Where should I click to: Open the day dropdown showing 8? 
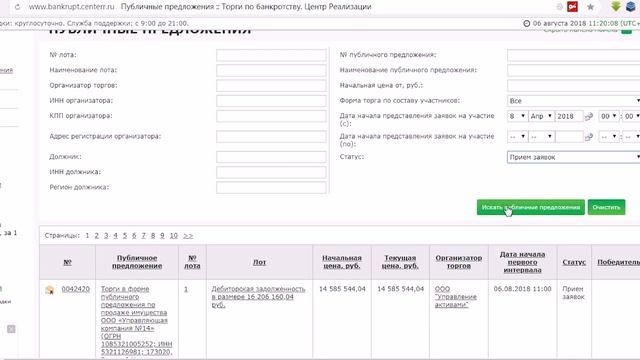coord(517,116)
